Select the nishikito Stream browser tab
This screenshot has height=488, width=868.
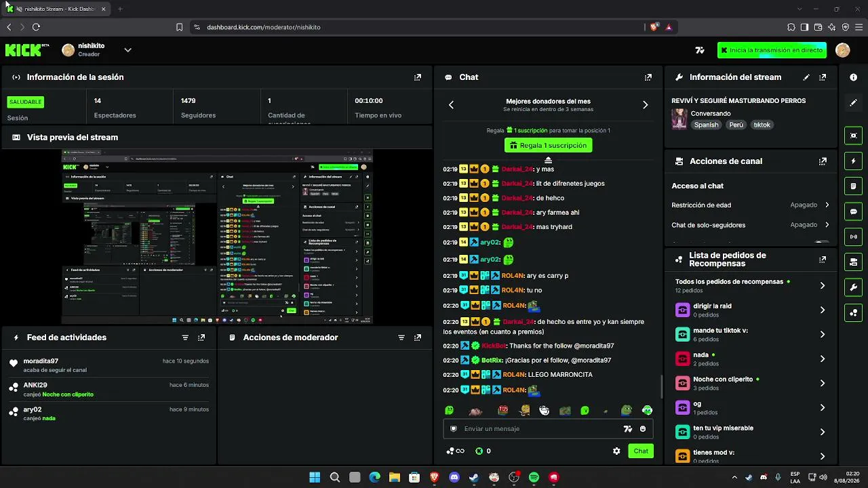[x=56, y=9]
